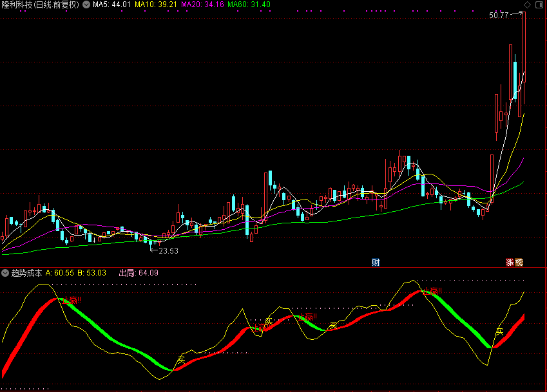Click the MA10: 39.21 label
Viewport: 547px width, 392px height.
(x=156, y=5)
